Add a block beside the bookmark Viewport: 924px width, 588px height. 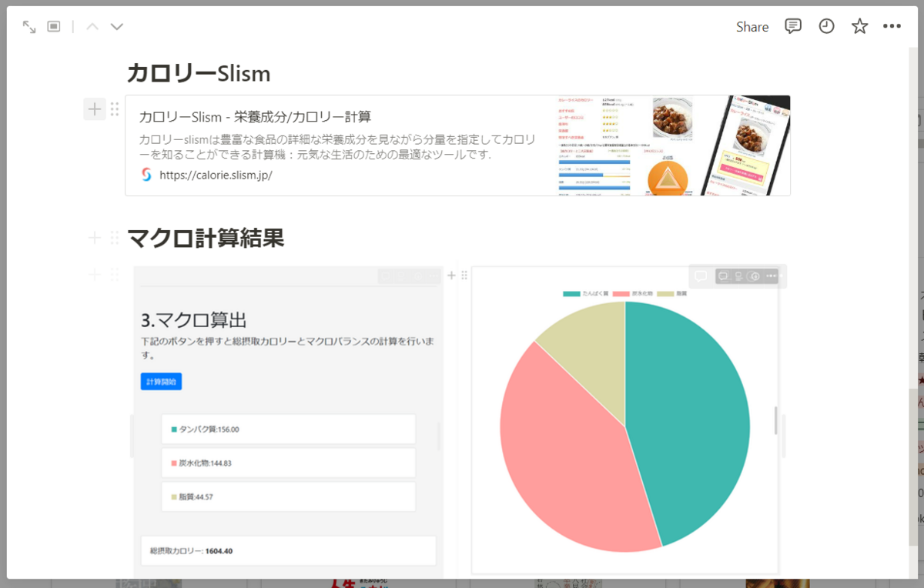click(x=94, y=109)
